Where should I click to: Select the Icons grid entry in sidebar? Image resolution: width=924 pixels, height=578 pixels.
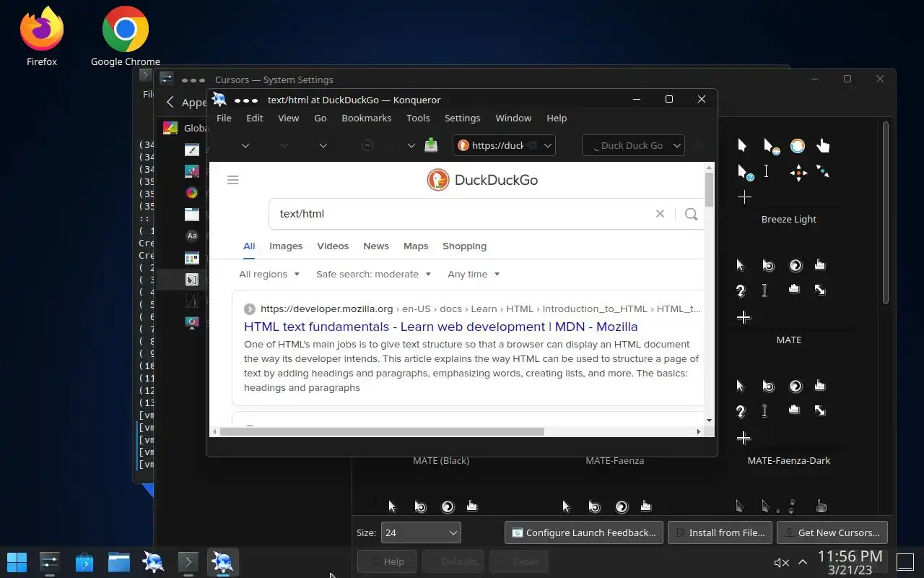tap(191, 258)
